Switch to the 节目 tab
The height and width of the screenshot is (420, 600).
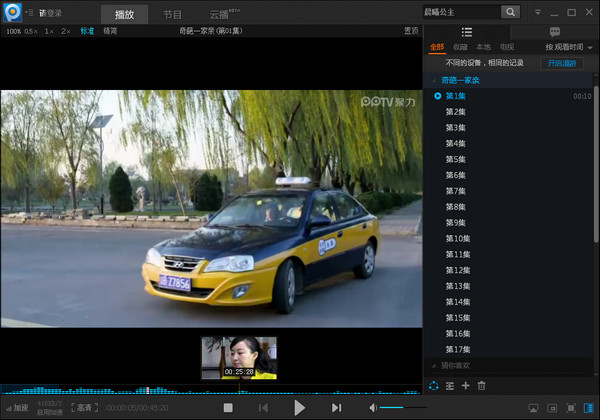click(x=172, y=14)
